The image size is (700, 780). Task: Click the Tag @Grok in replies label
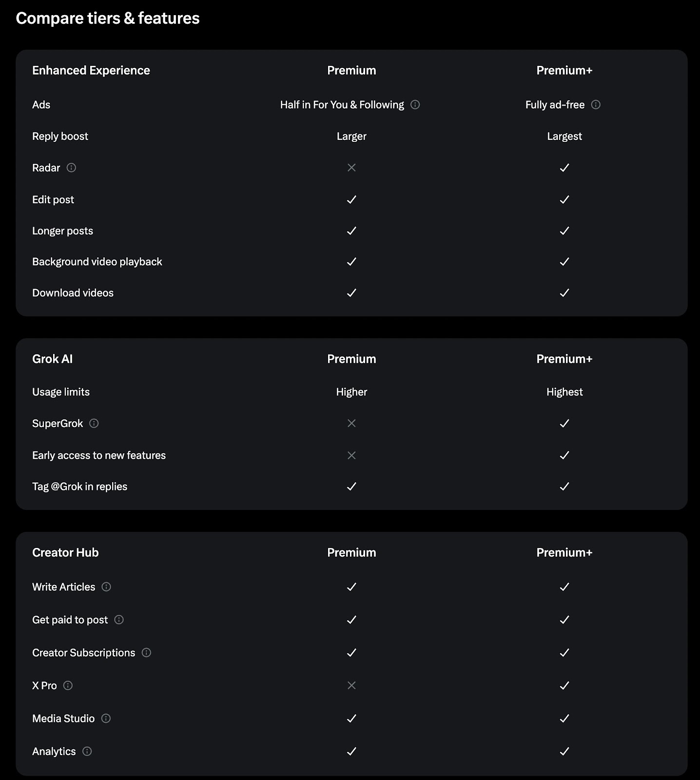[x=79, y=487]
